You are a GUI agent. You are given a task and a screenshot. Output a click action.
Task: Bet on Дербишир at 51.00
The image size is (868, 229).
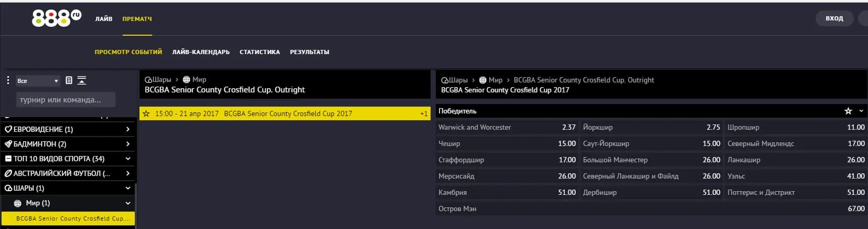651,192
